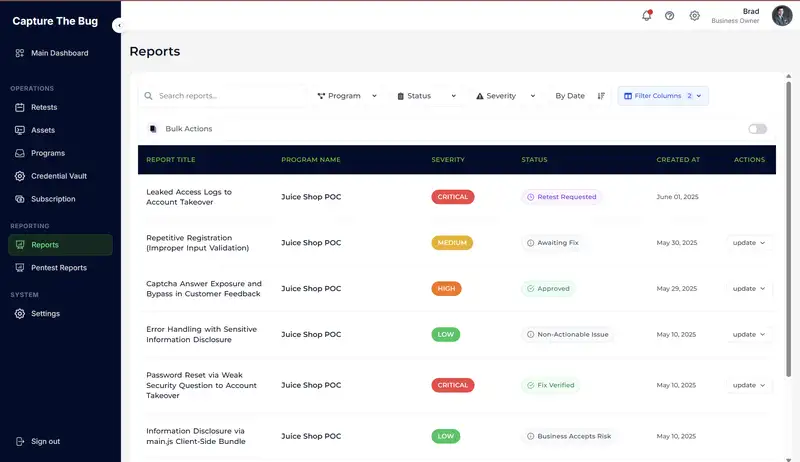Viewport: 800px width, 462px height.
Task: Click the Assets sidebar icon
Action: pyautogui.click(x=20, y=130)
